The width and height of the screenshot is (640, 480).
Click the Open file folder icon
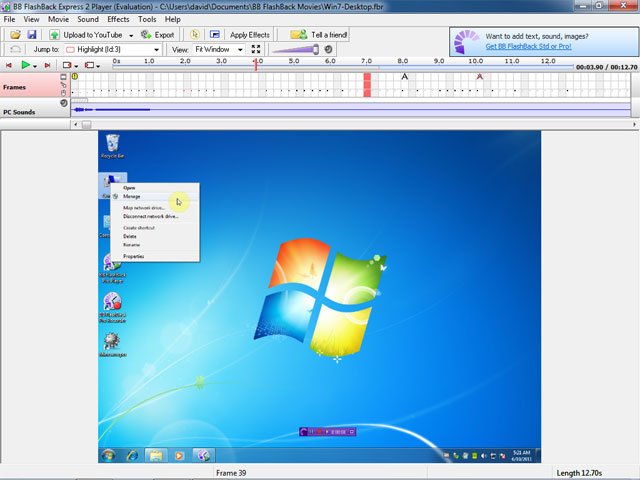(x=16, y=34)
